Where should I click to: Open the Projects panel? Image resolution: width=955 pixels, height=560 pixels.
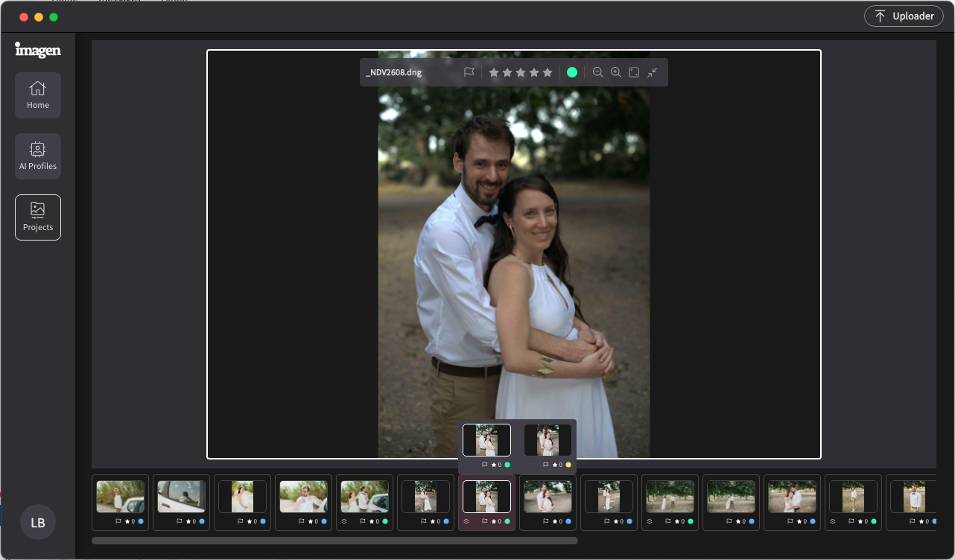(x=38, y=217)
